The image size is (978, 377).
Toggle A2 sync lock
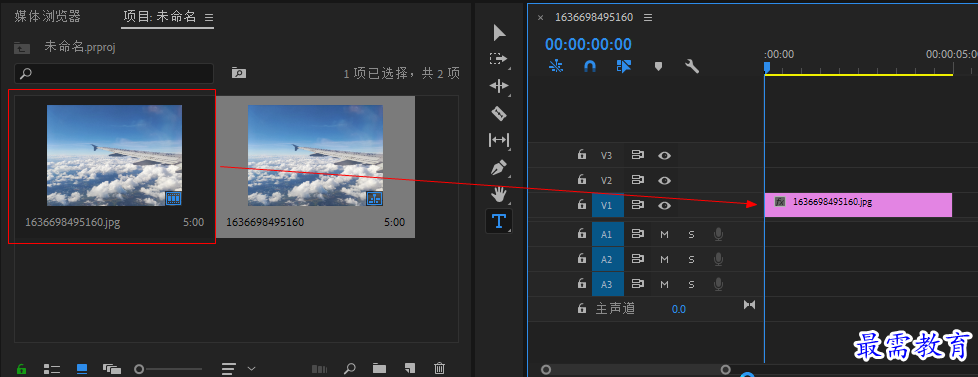point(637,259)
